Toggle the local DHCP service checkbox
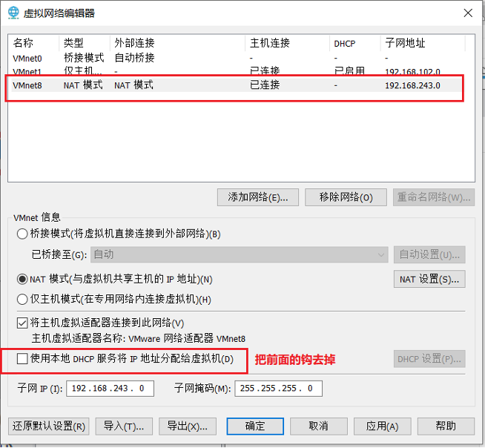This screenshot has width=485, height=448. pos(22,359)
